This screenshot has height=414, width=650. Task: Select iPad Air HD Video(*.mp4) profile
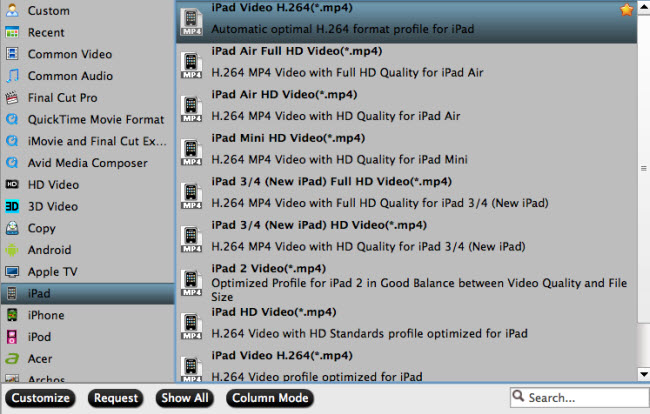click(x=407, y=109)
